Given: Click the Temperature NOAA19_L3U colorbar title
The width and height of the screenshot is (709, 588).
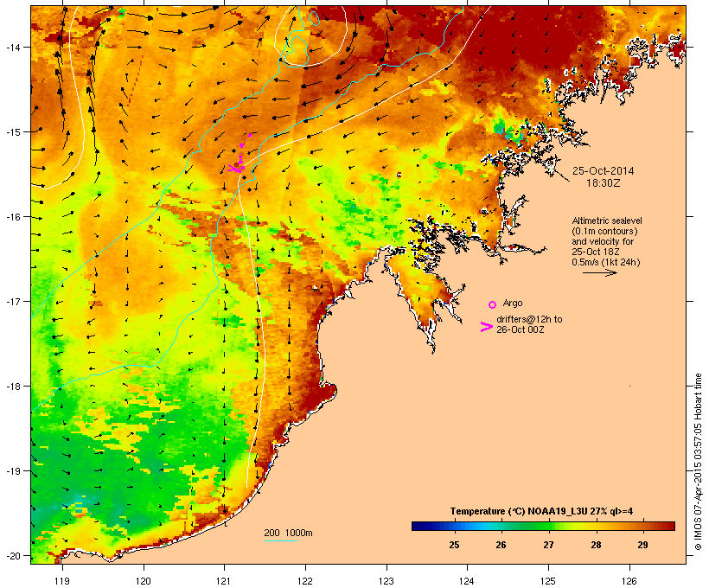Looking at the screenshot, I should coord(541,511).
